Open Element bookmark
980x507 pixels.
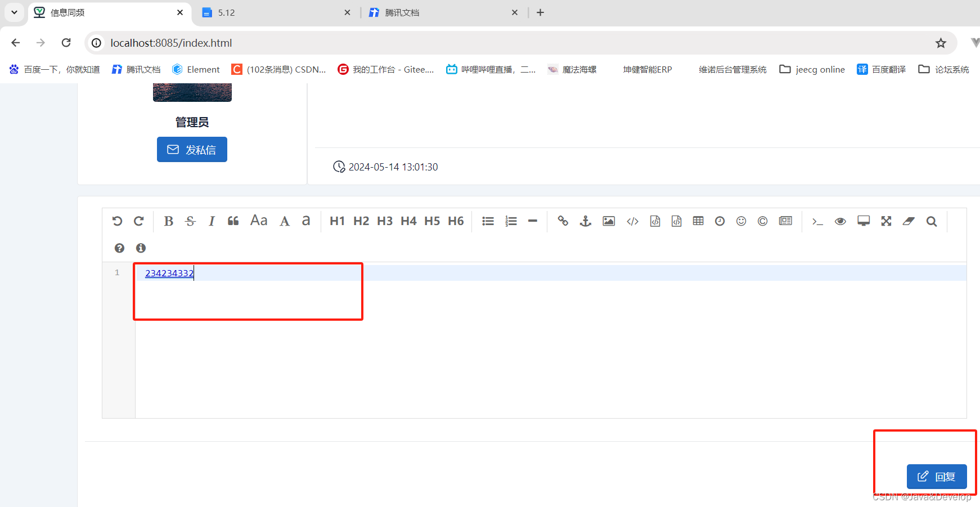(196, 69)
